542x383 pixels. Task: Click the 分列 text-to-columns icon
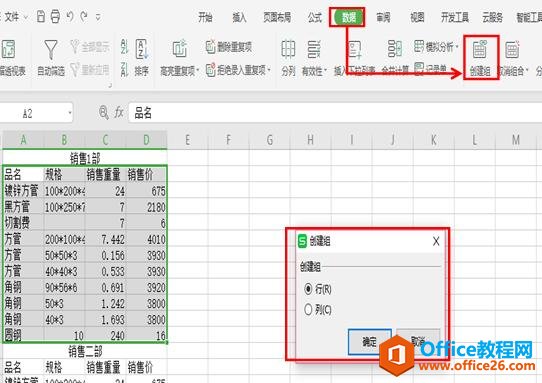pyautogui.click(x=288, y=57)
